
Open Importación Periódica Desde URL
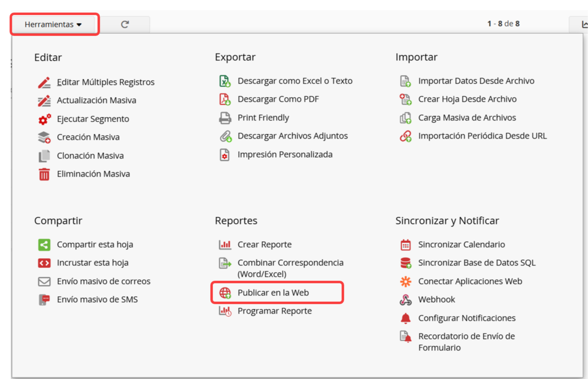(483, 136)
